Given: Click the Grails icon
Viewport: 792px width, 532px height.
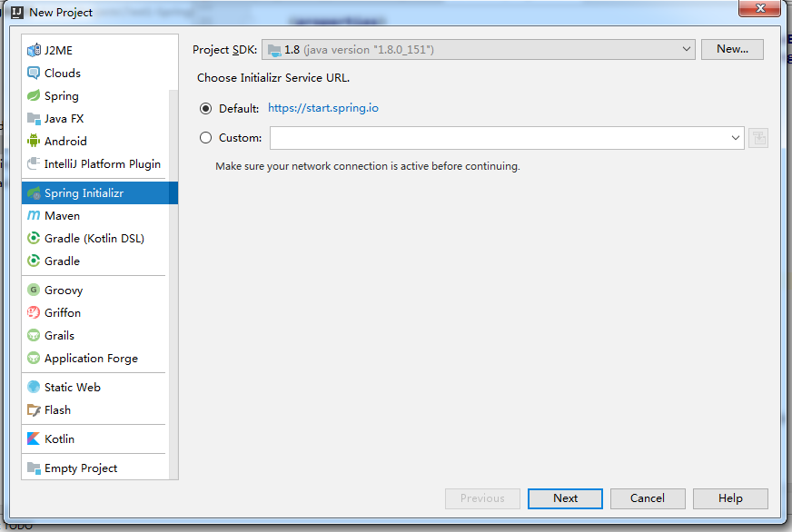Looking at the screenshot, I should click(34, 335).
